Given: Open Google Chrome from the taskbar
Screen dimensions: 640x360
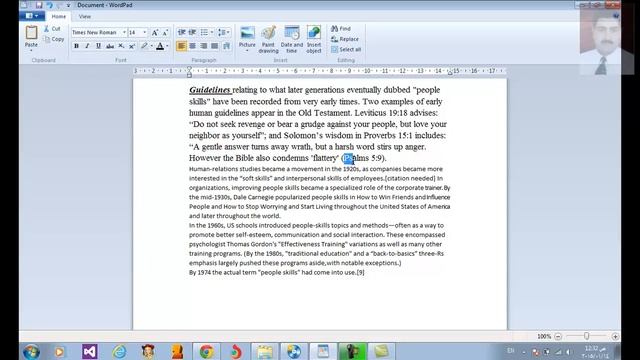Looking at the screenshot, I should [207, 351].
